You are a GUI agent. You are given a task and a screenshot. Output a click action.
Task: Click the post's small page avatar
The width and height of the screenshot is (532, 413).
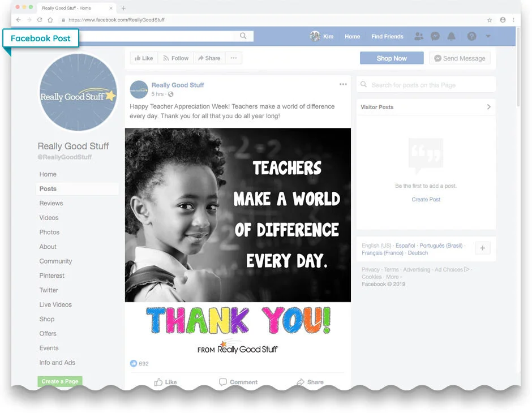click(139, 89)
